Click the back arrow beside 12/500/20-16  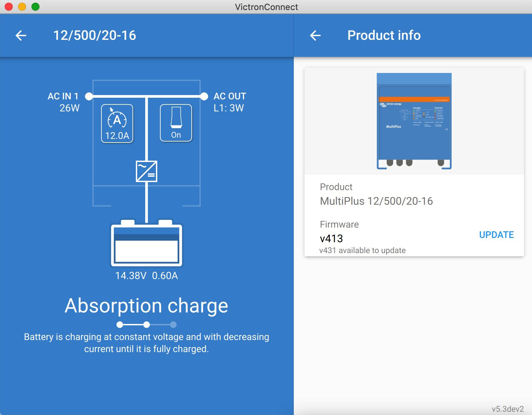21,35
